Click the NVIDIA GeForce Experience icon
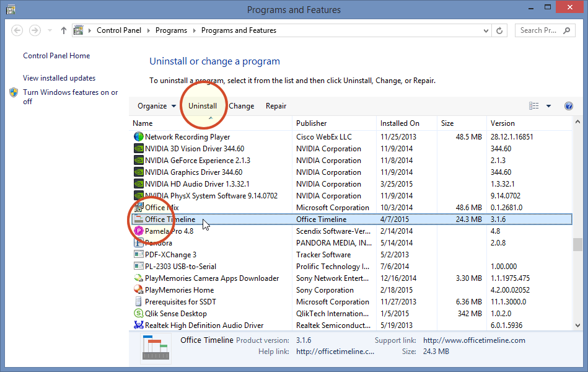 (138, 160)
